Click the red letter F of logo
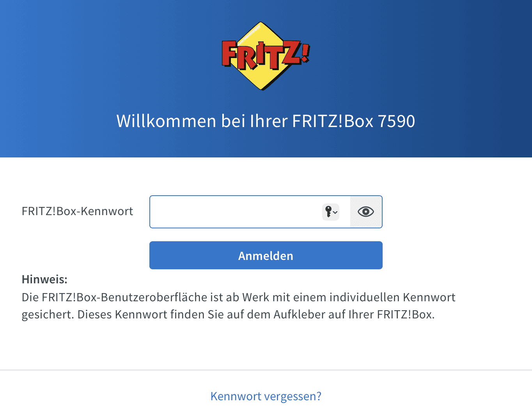Screen dimensions: 532x417 click(230, 54)
